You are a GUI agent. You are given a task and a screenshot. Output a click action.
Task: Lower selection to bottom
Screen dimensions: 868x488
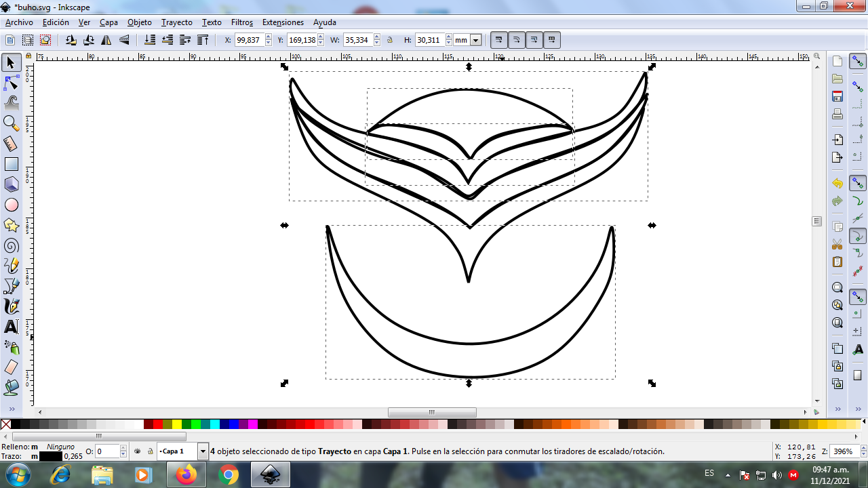[150, 40]
